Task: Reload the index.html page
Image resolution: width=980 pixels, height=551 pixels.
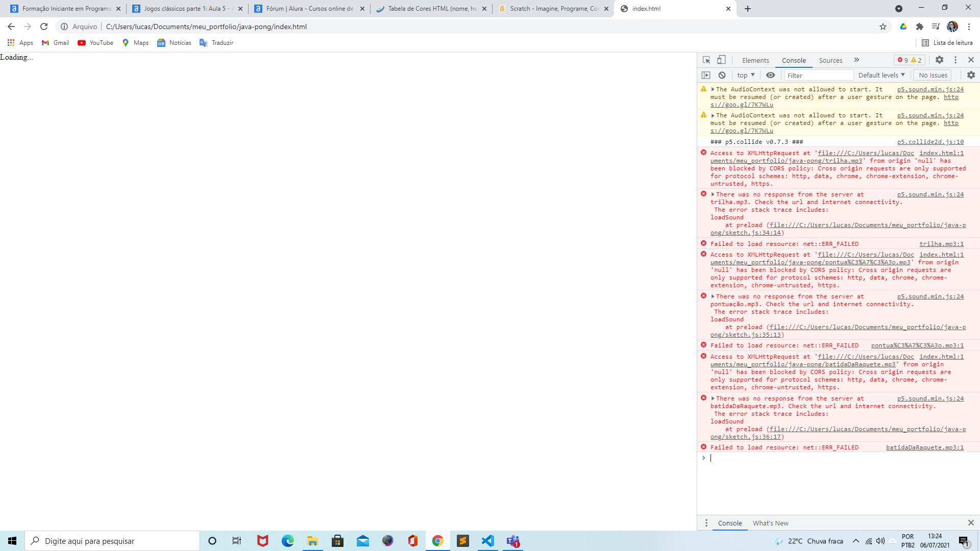Action: pyautogui.click(x=44, y=27)
